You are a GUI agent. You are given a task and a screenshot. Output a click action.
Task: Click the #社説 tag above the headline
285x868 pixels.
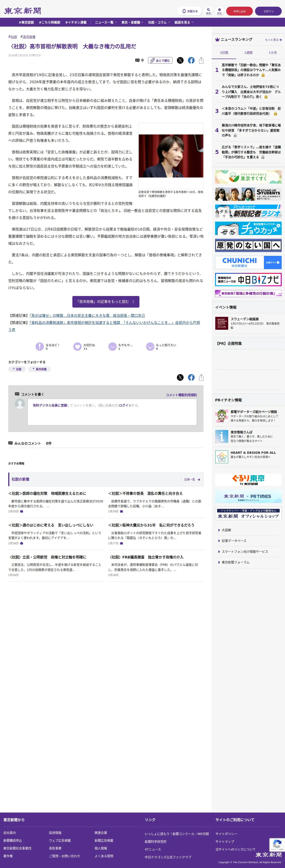tap(13, 37)
